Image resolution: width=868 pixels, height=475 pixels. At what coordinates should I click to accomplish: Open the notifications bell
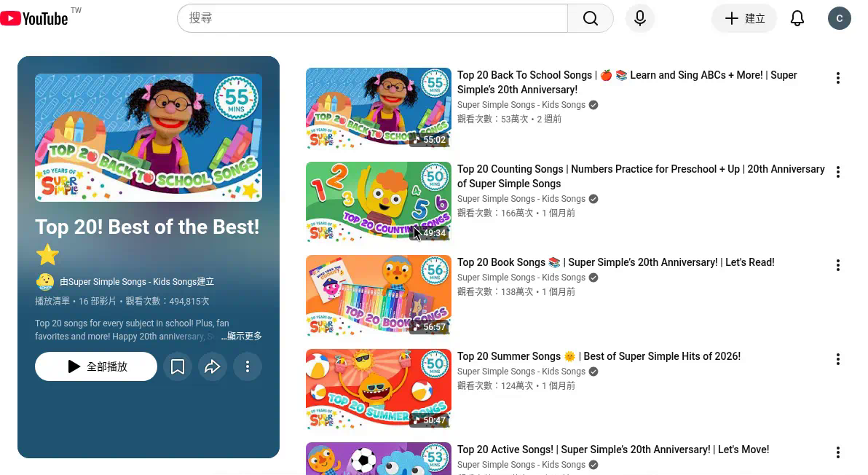click(x=797, y=18)
